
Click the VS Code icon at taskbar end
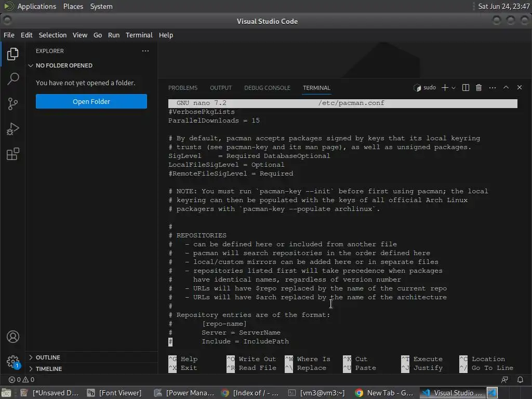click(493, 393)
